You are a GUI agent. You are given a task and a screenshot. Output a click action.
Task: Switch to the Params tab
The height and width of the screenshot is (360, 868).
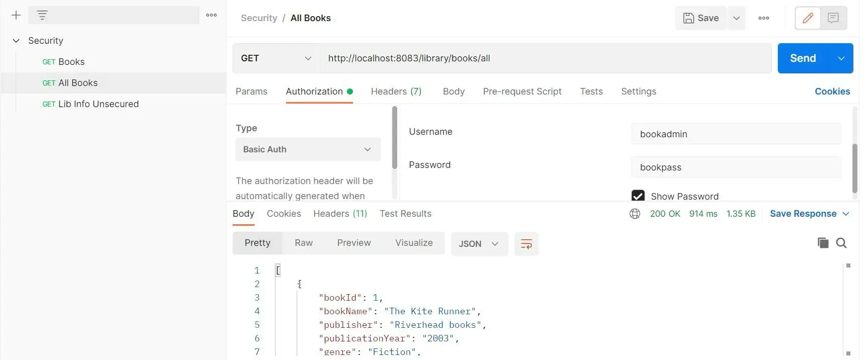click(251, 92)
